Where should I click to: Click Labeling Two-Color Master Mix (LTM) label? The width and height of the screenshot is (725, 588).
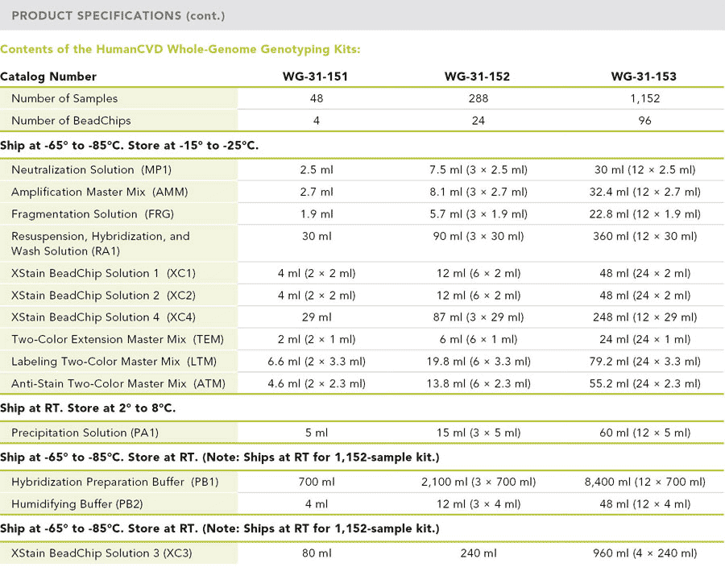pos(114,362)
